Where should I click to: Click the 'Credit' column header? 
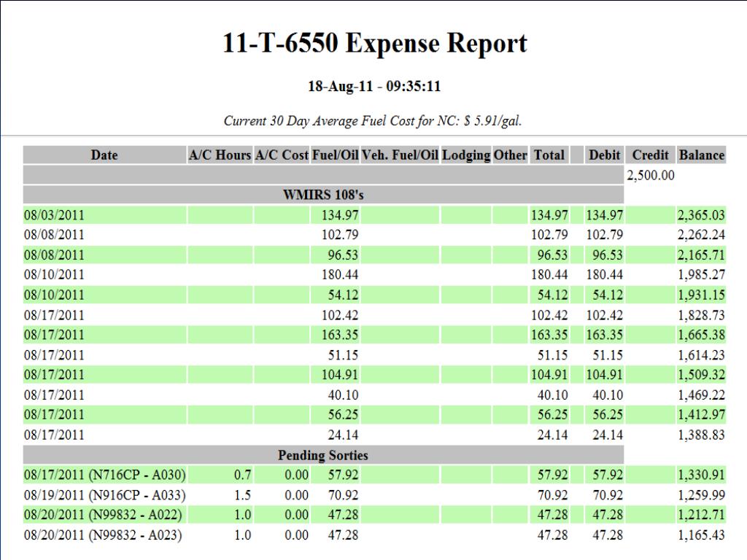click(x=650, y=155)
